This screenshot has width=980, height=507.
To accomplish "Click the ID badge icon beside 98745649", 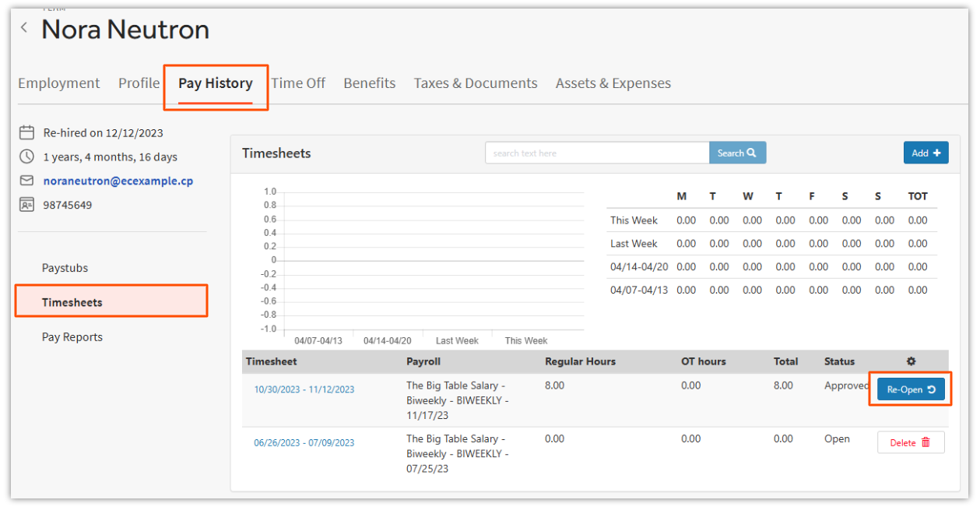I will [x=27, y=205].
